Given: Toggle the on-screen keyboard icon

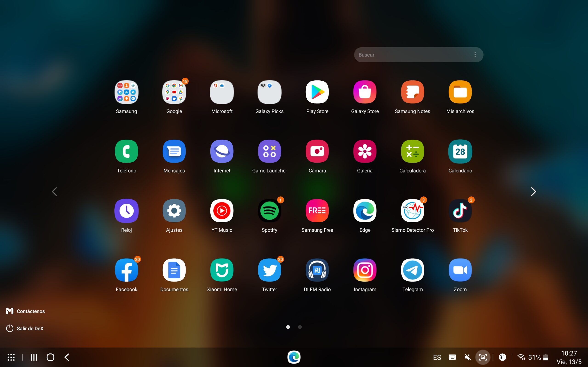Looking at the screenshot, I should (x=452, y=357).
